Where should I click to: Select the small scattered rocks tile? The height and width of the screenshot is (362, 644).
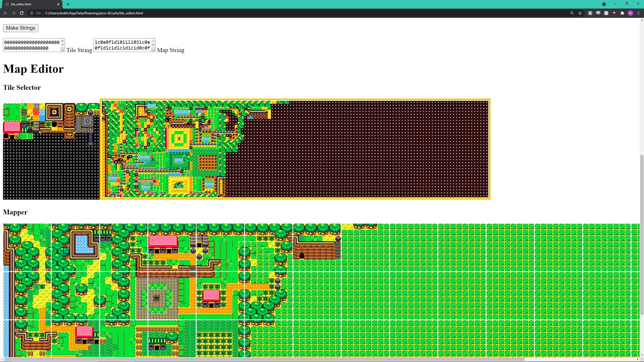pos(30,118)
